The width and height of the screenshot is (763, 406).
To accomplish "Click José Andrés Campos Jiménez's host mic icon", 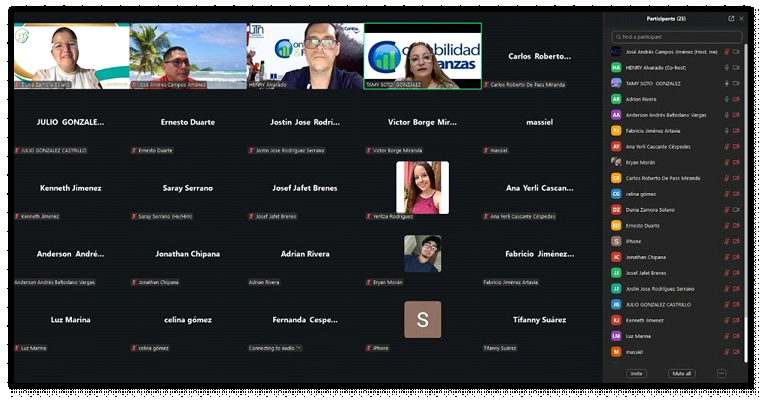I will [727, 51].
